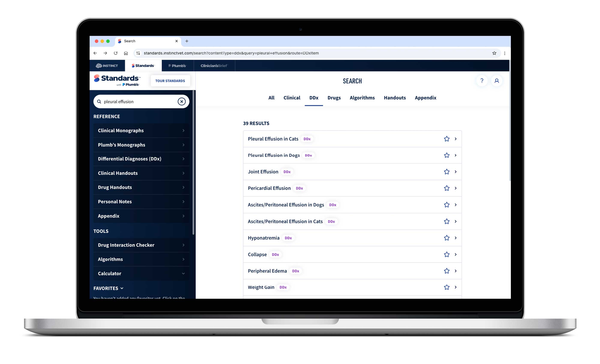Open the Pleural Effusion in Dogs result
The image size is (600, 364).
click(274, 155)
